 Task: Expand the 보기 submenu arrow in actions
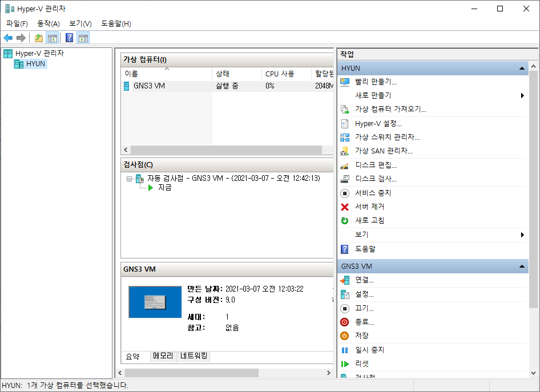click(522, 235)
